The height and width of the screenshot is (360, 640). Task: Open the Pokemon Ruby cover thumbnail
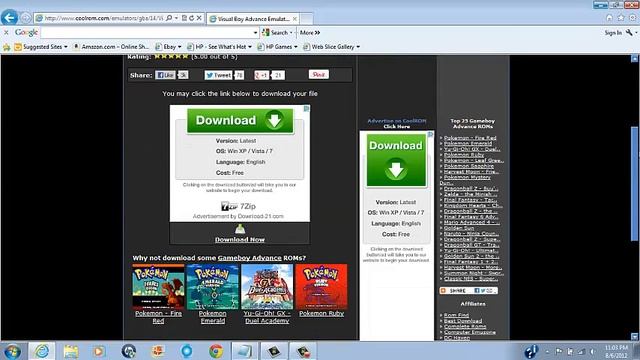[321, 287]
